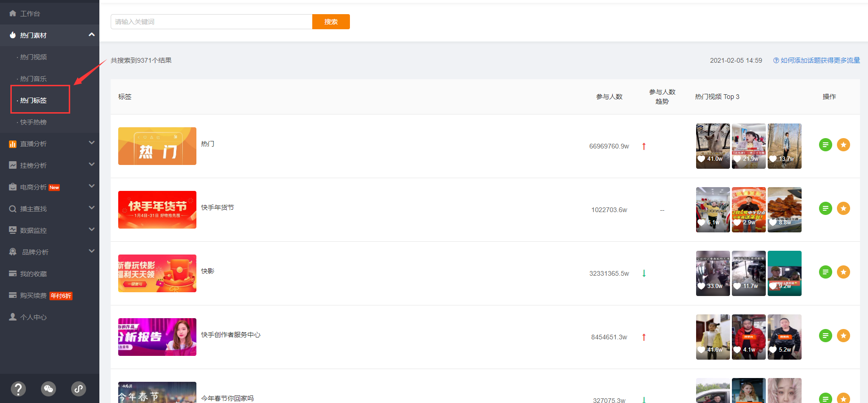Image resolution: width=868 pixels, height=403 pixels.
Task: Click the 电商分析 bag icon
Action: tap(13, 187)
